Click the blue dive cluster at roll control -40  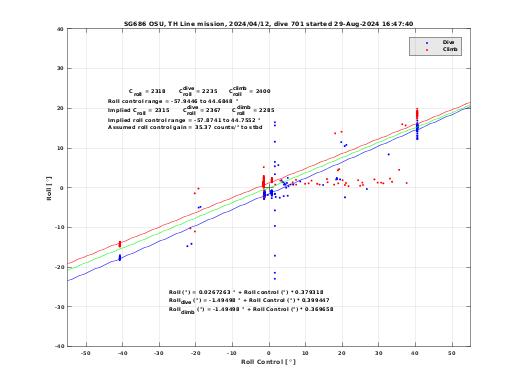click(x=120, y=257)
